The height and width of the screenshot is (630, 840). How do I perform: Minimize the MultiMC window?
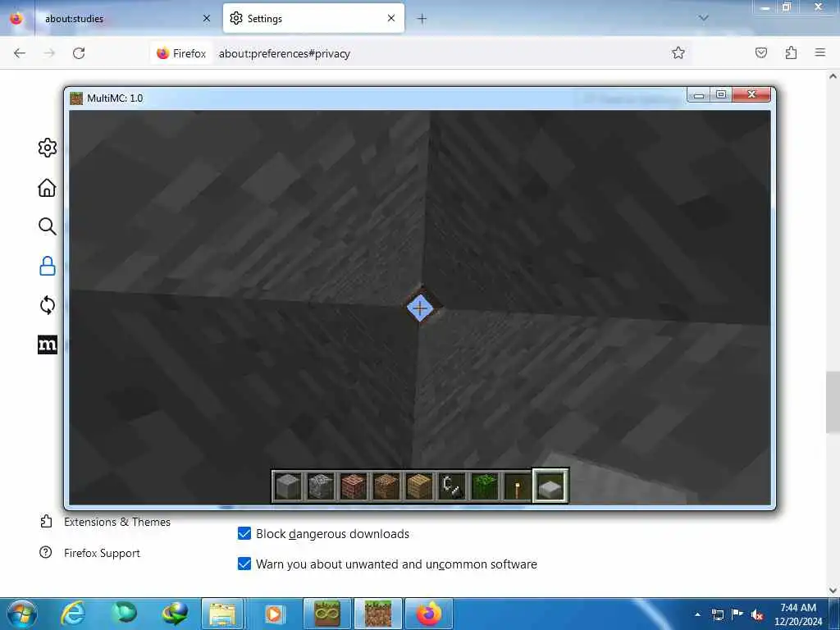[x=699, y=95]
